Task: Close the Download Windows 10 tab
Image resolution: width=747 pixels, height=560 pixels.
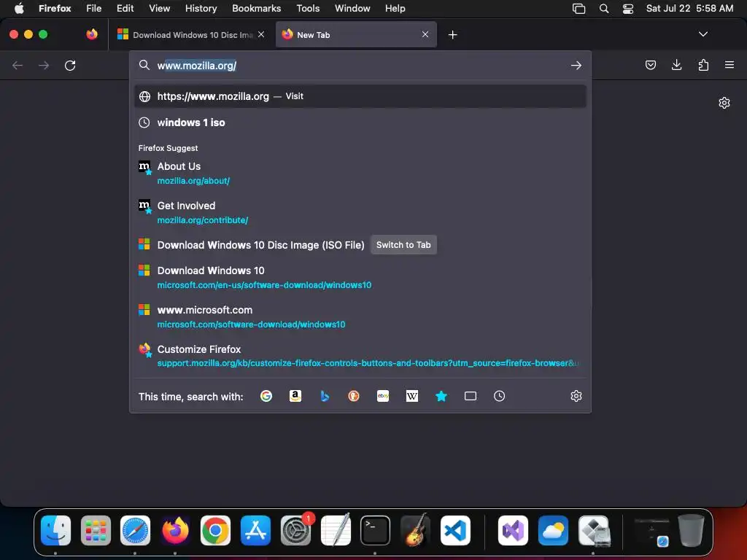Action: 261,34
